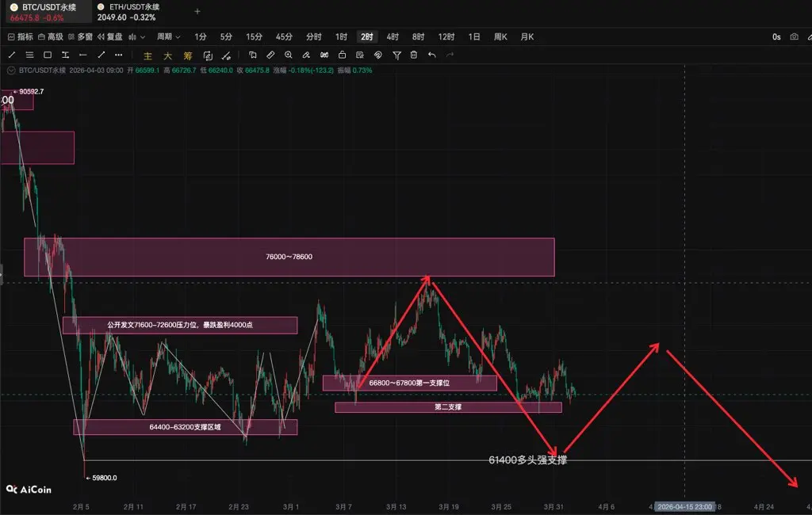
Task: Delete drawings with the trash icon
Action: (414, 55)
